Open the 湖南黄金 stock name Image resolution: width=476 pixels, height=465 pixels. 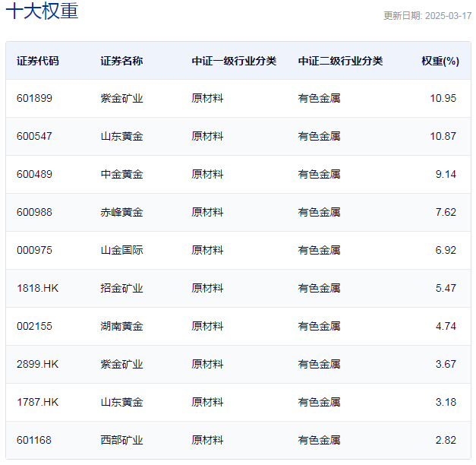tap(121, 326)
